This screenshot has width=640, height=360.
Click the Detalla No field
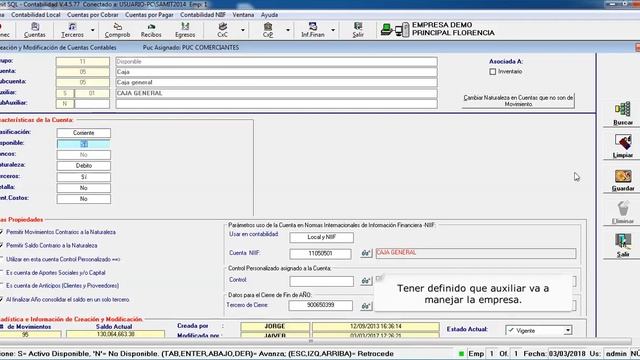click(x=84, y=188)
